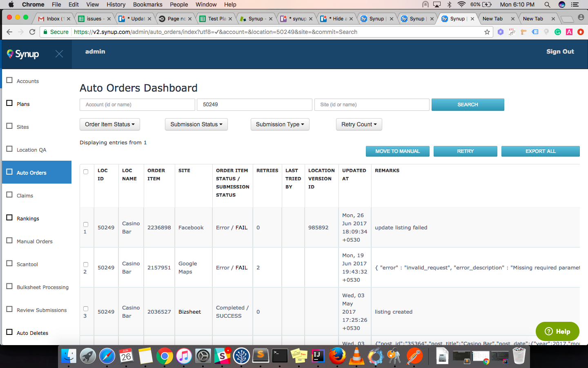The height and width of the screenshot is (368, 588).
Task: Click the SEARCH button
Action: click(x=468, y=105)
